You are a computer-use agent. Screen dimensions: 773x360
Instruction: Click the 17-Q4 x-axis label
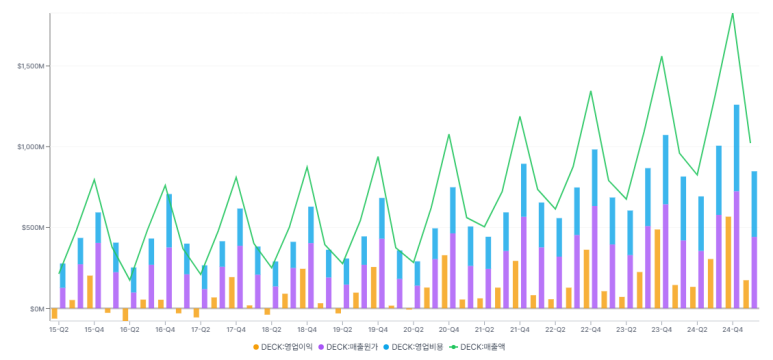coord(236,329)
